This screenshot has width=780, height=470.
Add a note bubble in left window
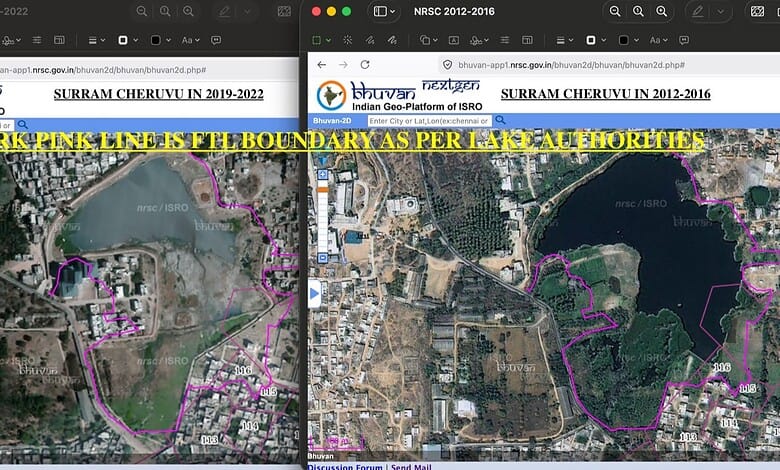(216, 40)
